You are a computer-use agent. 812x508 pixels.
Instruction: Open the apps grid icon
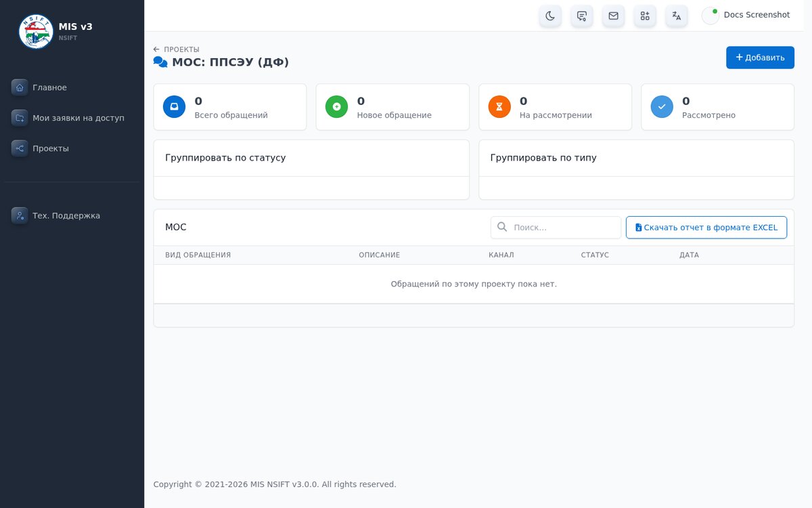pos(645,16)
